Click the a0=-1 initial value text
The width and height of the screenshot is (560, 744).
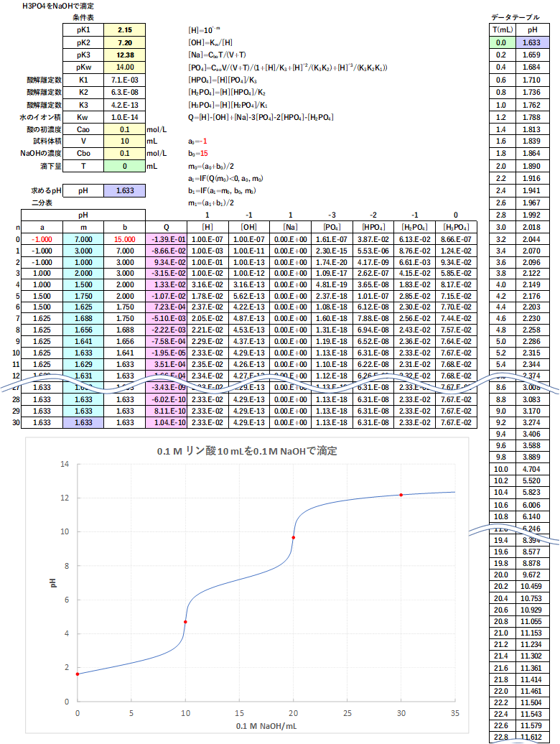[x=197, y=141]
